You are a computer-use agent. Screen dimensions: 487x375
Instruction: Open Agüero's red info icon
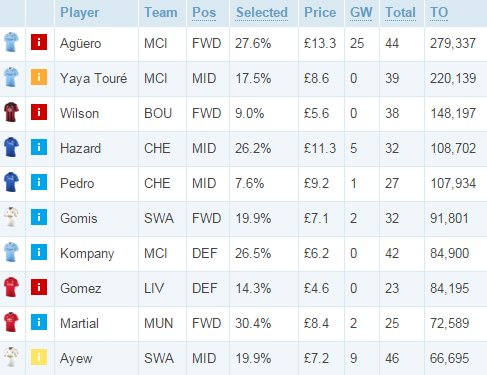[39, 42]
